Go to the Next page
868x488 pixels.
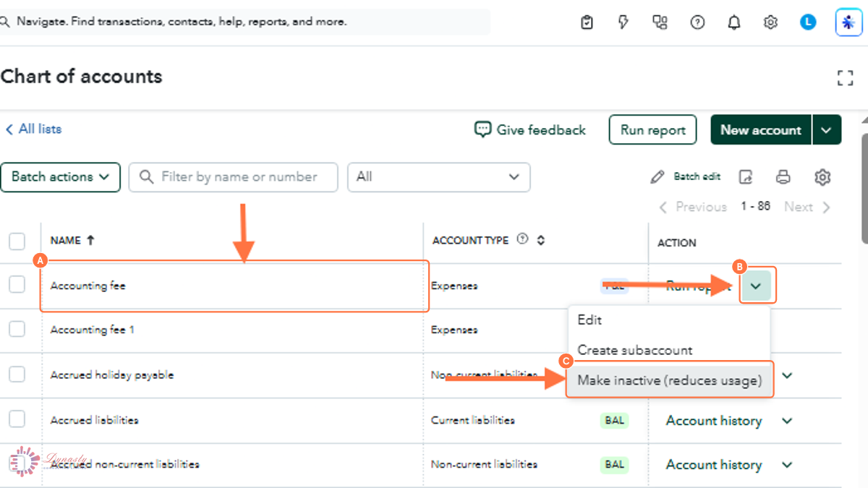[807, 207]
